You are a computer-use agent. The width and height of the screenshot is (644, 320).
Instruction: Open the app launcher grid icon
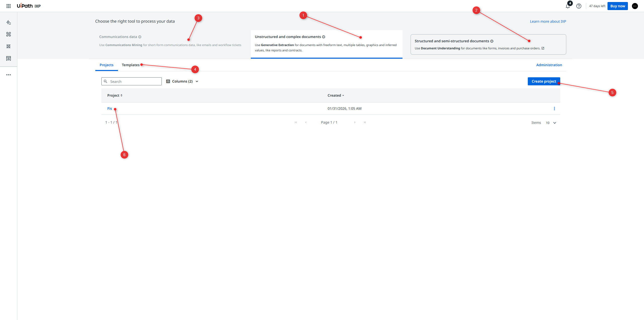click(x=9, y=6)
